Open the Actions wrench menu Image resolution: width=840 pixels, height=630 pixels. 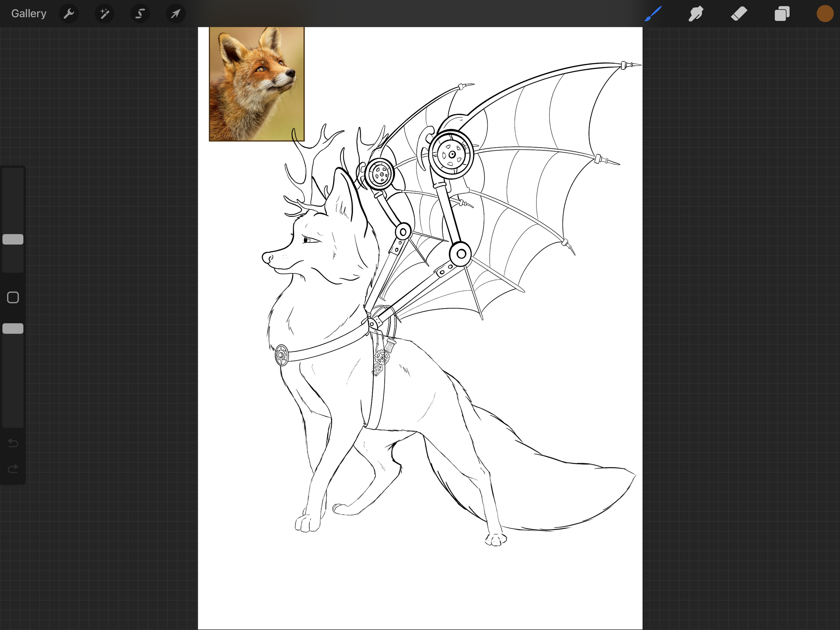(69, 14)
